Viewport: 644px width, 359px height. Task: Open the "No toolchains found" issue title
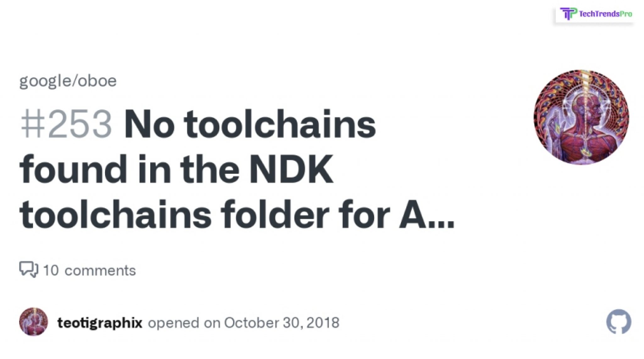click(x=237, y=169)
